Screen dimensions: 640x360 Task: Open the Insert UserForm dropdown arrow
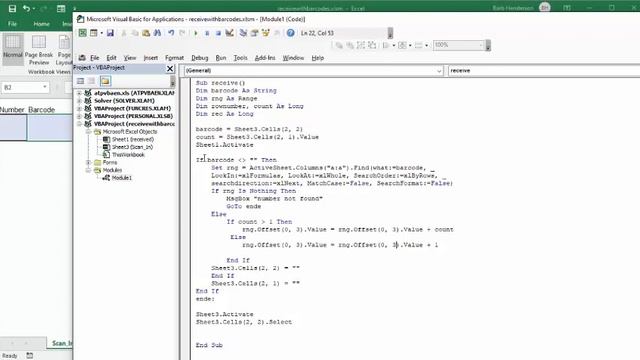pyautogui.click(x=101, y=33)
